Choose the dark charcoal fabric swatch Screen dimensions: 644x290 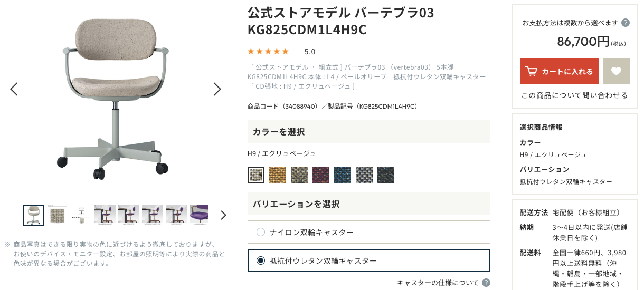pyautogui.click(x=386, y=175)
